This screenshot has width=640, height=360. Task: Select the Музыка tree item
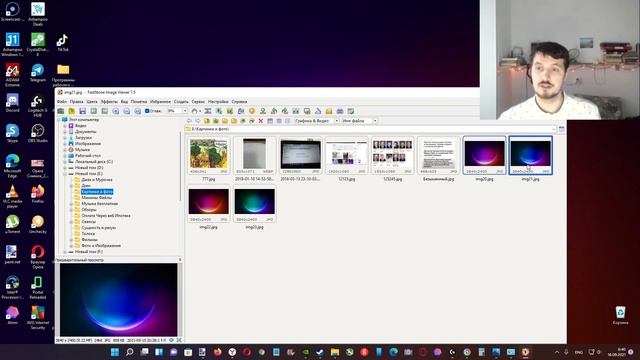[82, 150]
